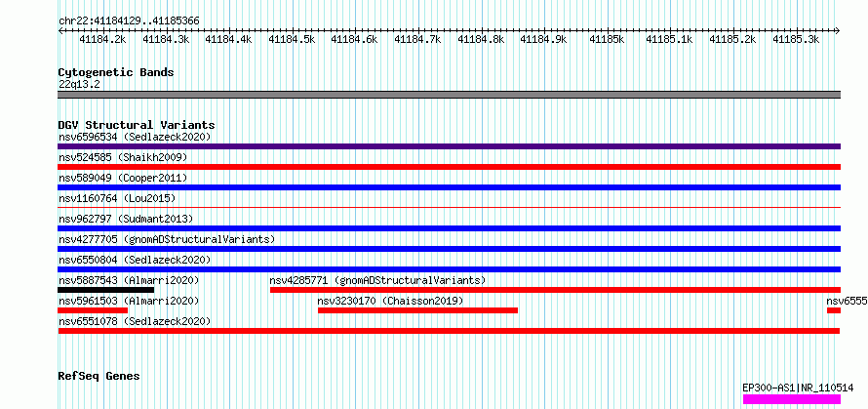
Task: Click the 41185.1k ruler tick label
Action: (670, 40)
